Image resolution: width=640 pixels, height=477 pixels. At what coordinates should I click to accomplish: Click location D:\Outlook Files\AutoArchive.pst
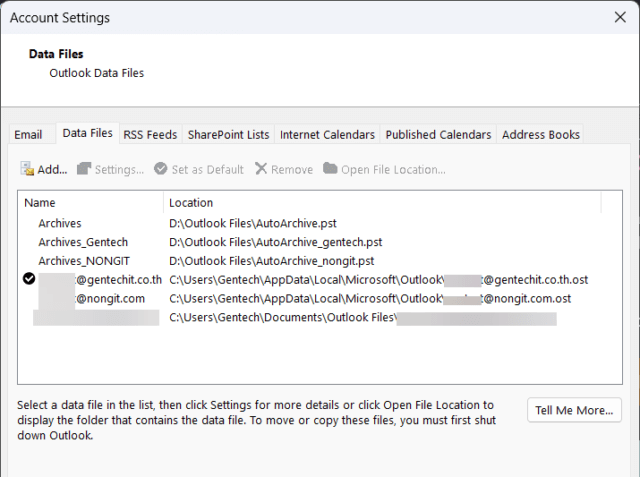[x=253, y=223]
